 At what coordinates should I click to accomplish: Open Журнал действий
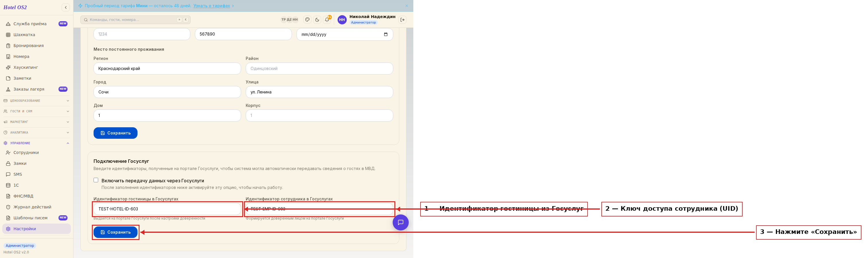pos(37,207)
